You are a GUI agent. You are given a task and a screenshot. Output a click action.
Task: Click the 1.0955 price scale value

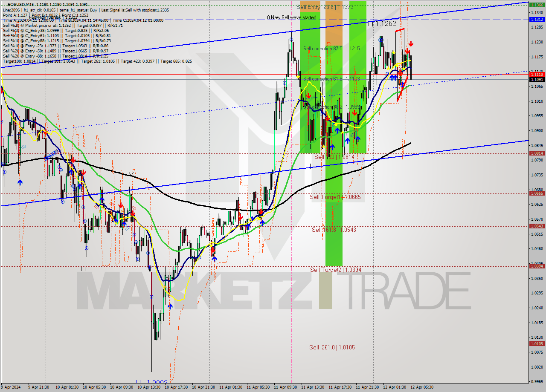(536, 116)
